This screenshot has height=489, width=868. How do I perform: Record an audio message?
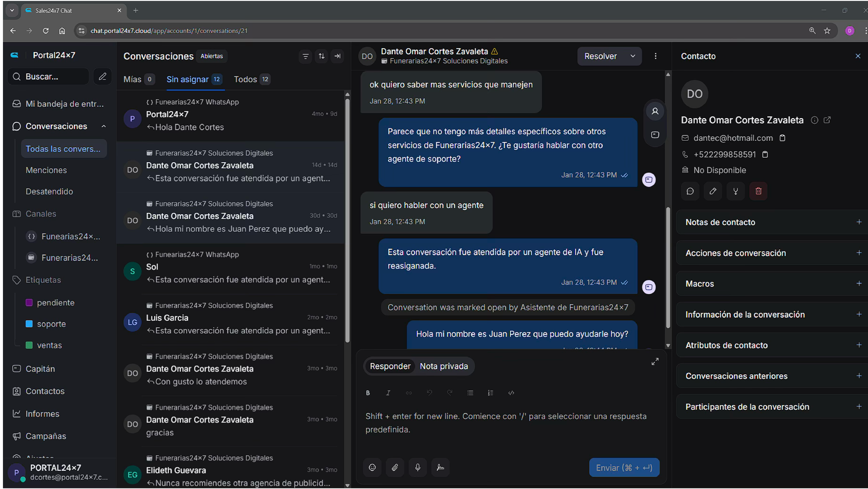click(x=417, y=467)
